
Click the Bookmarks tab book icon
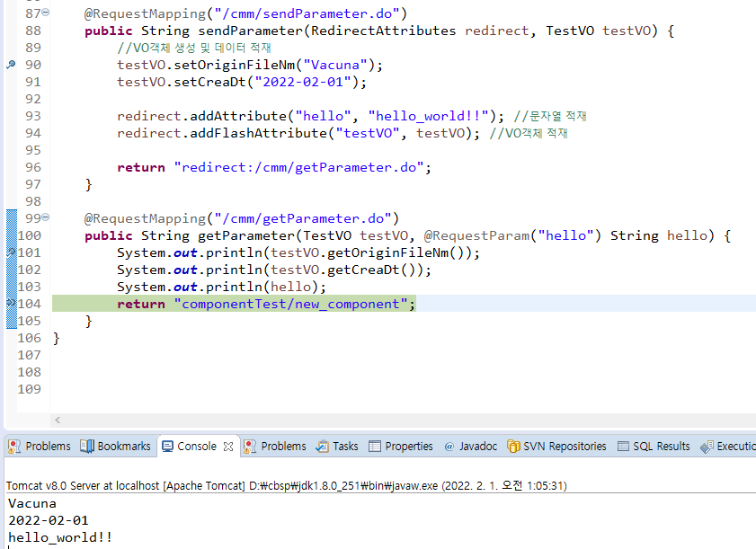tap(87, 447)
